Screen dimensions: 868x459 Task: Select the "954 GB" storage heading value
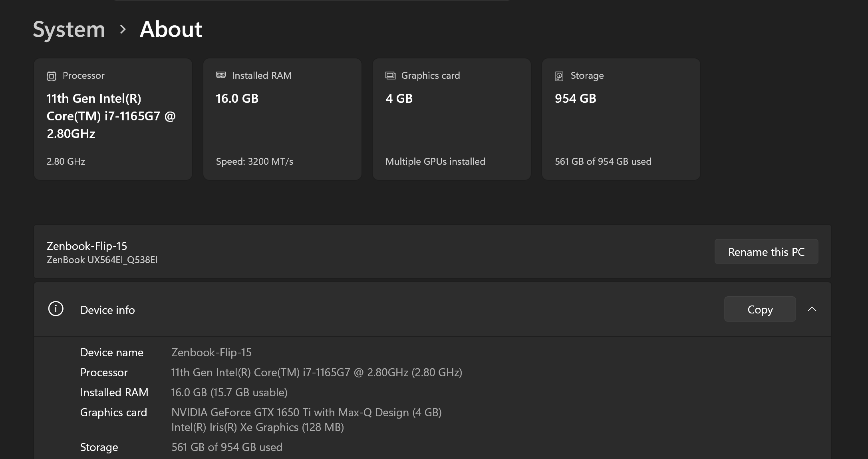575,98
